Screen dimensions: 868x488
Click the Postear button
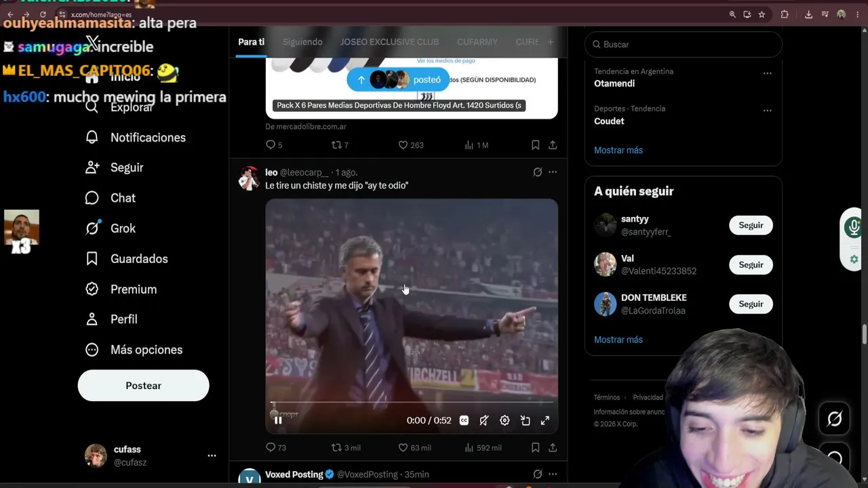143,386
